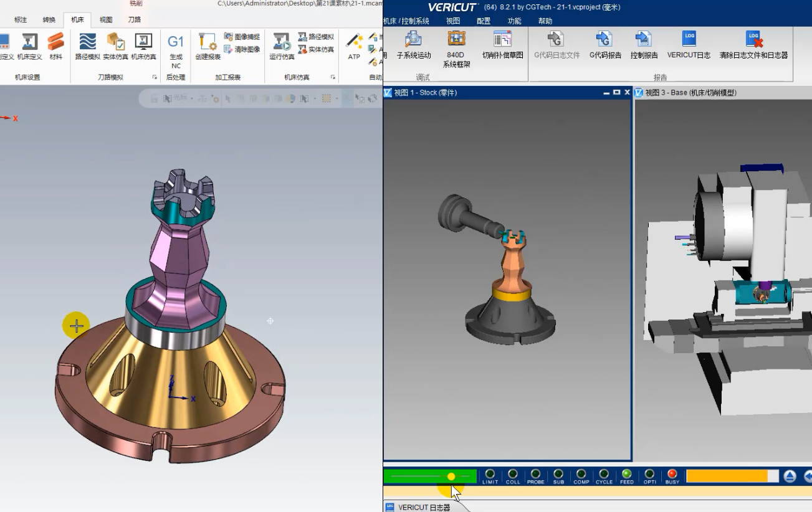Click the eject arrow button beside progress bar

[790, 476]
